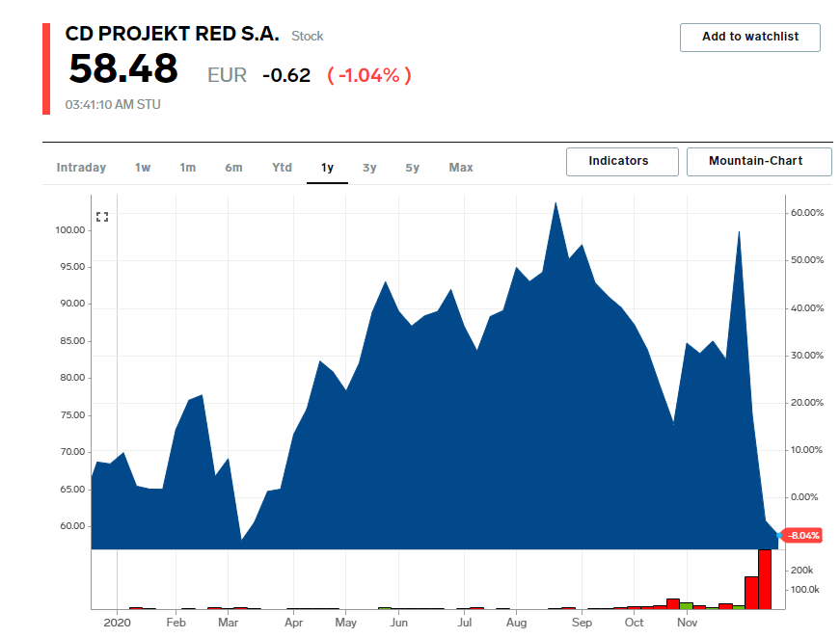Select the 1y time range tab
840x638 pixels.
(x=327, y=168)
